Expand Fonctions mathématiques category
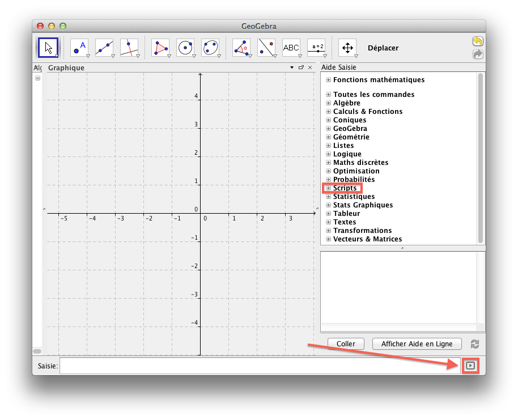518x420 pixels. point(328,80)
